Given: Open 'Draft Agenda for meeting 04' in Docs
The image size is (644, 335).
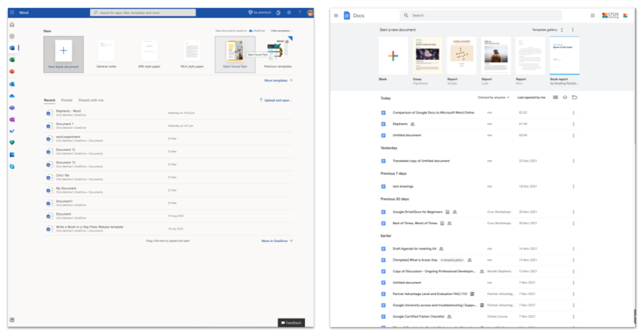Looking at the screenshot, I should 479,248.
